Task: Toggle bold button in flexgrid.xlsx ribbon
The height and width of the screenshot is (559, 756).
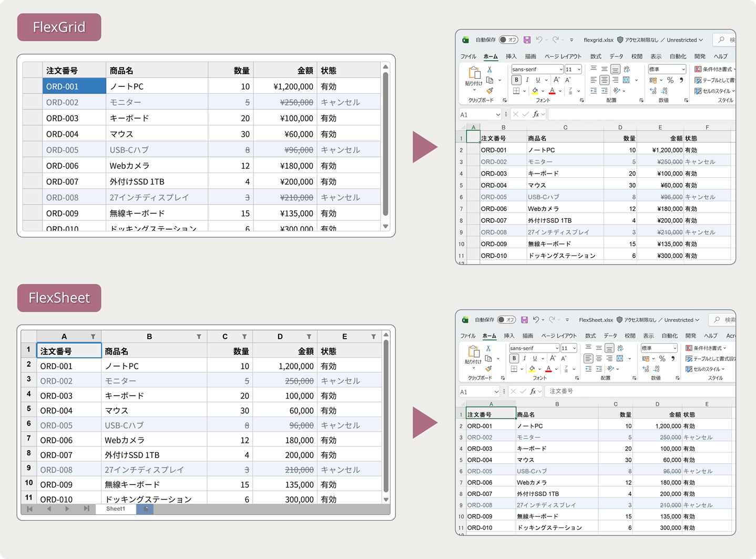Action: click(x=516, y=80)
